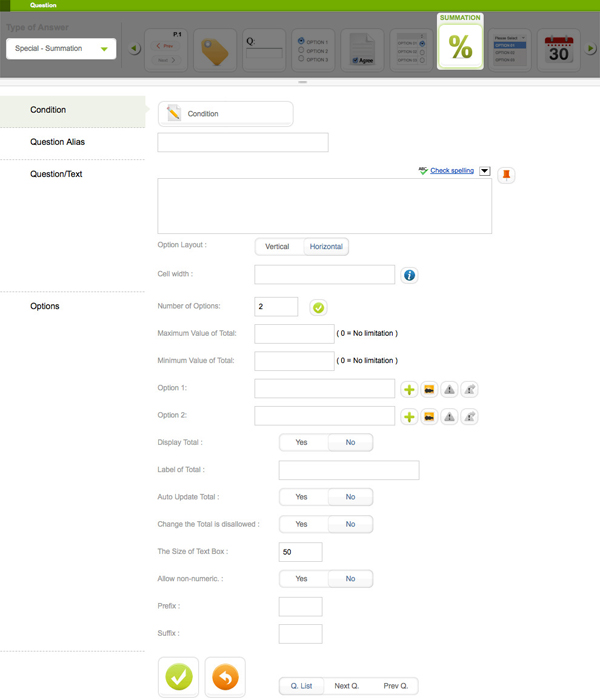Go to Next Q.

[x=347, y=686]
